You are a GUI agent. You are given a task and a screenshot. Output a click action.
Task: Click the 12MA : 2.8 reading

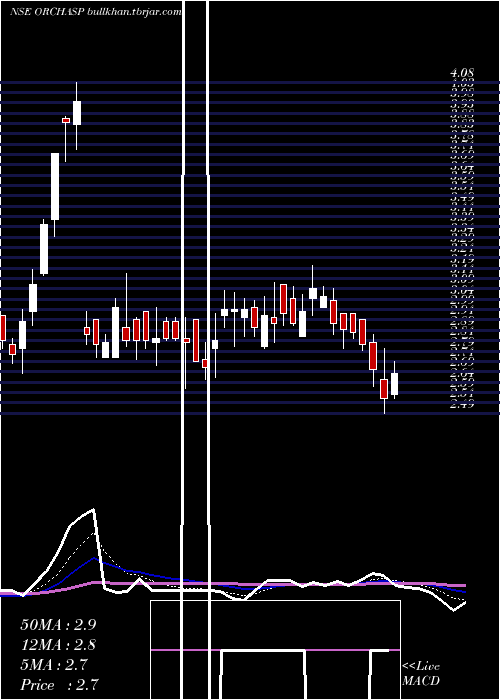[58, 645]
